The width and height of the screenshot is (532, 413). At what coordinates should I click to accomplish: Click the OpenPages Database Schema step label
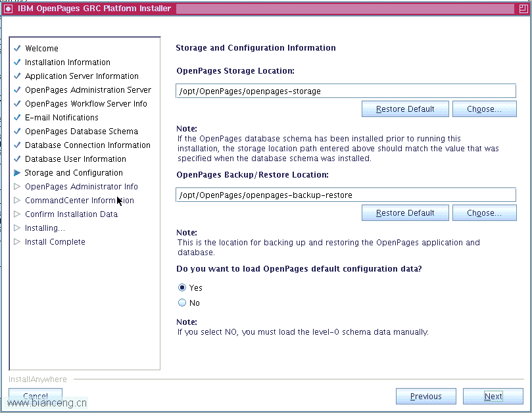[82, 132]
